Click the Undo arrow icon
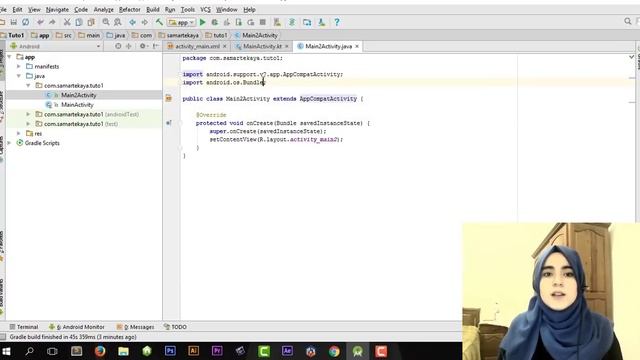640x360 pixels. pyautogui.click(x=40, y=22)
